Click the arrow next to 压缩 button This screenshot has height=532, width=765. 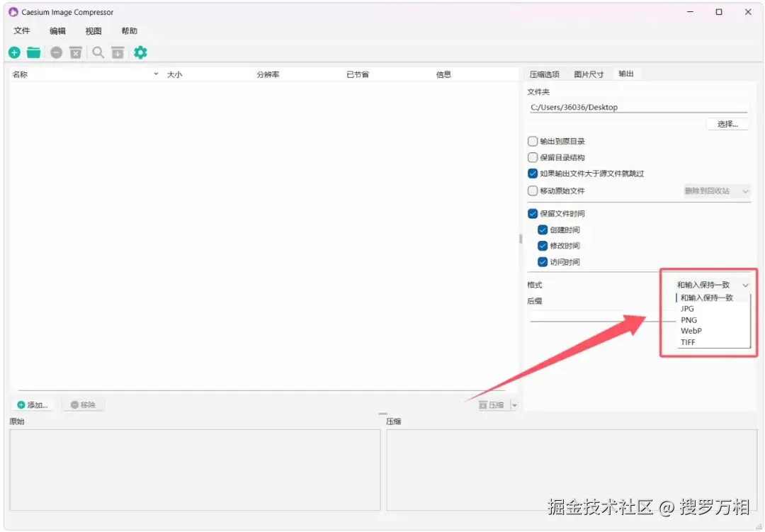[x=515, y=404]
